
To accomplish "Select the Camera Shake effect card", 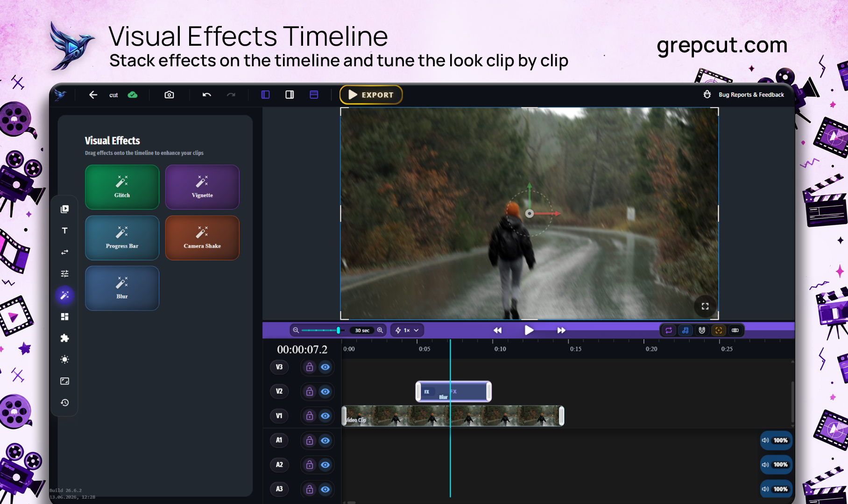I will click(x=202, y=238).
